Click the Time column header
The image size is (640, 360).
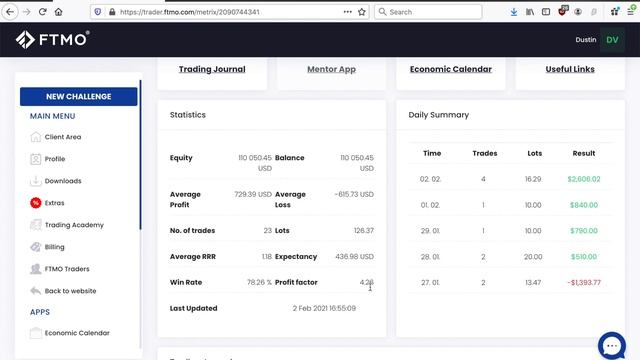432,153
